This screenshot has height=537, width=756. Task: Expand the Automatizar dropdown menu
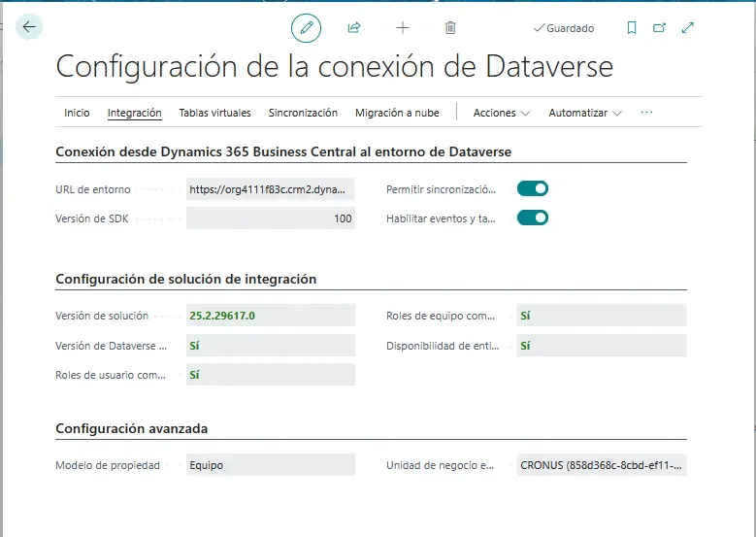[585, 113]
